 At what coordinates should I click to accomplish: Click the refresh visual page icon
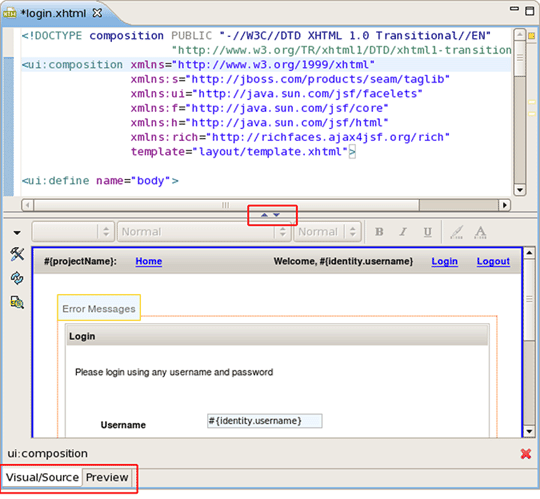pyautogui.click(x=17, y=278)
